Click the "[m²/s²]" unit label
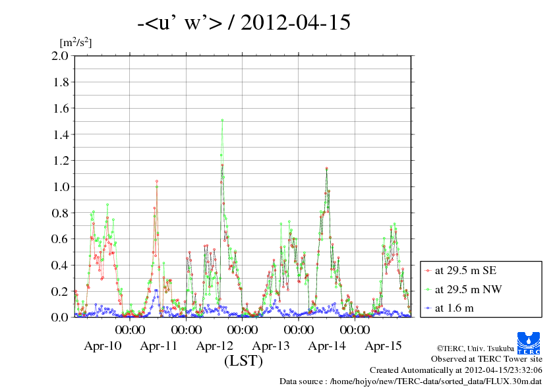The height and width of the screenshot is (392, 555). tap(76, 42)
